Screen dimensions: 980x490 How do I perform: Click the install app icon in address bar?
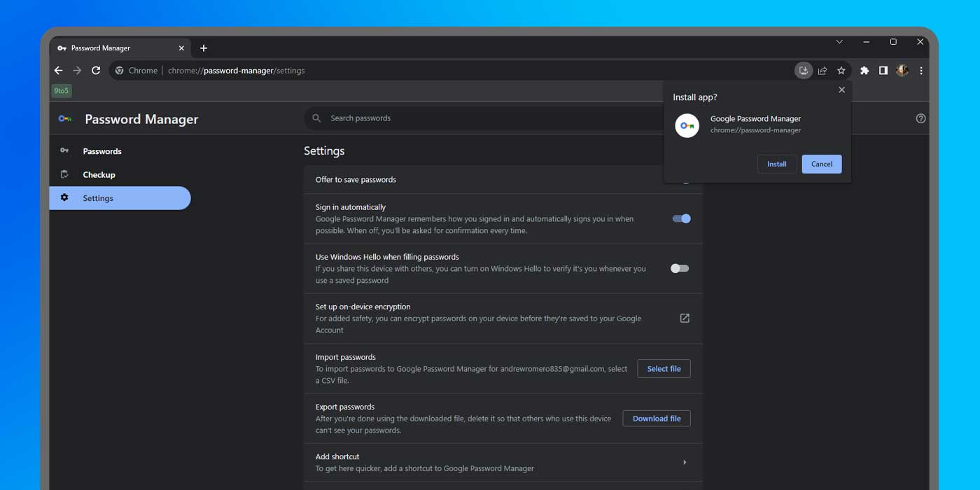tap(803, 70)
